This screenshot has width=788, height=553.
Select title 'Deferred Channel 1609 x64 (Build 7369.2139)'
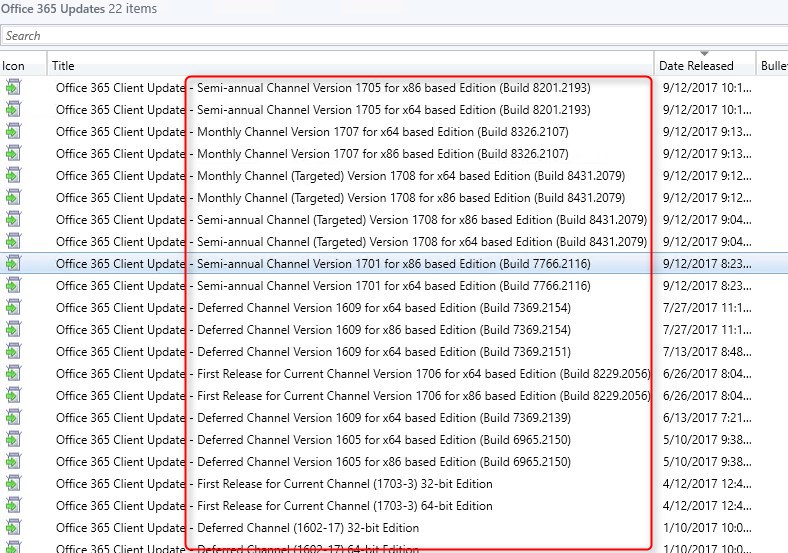[x=314, y=418]
